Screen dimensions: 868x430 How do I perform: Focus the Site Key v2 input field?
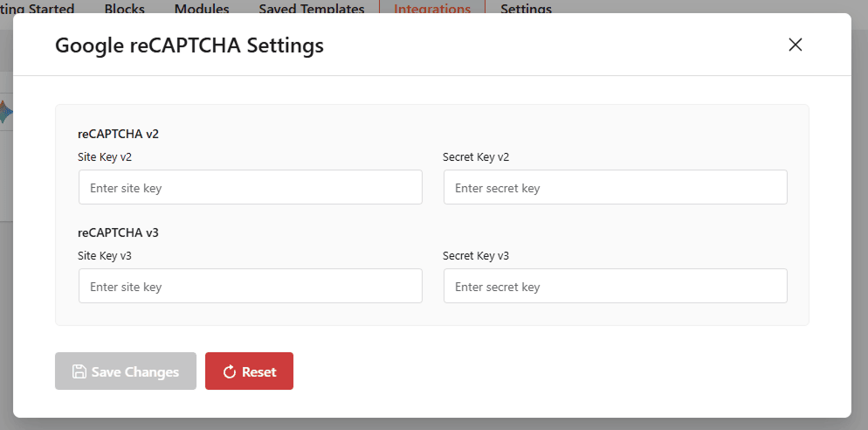tap(250, 188)
